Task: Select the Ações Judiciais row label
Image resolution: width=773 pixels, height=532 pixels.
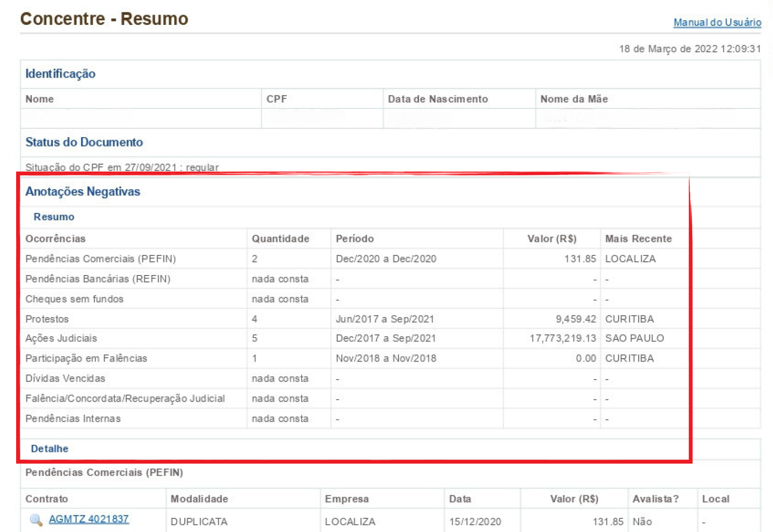Action: 61,338
